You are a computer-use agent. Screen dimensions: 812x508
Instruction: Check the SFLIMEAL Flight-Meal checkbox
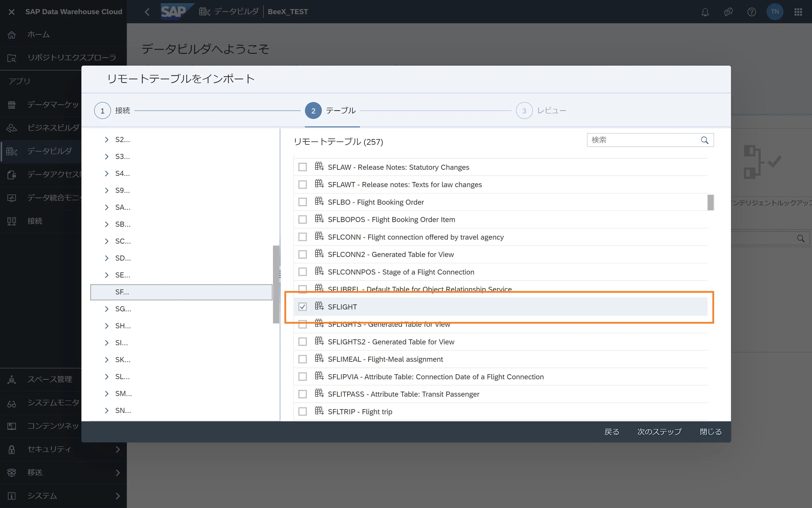[x=302, y=359]
